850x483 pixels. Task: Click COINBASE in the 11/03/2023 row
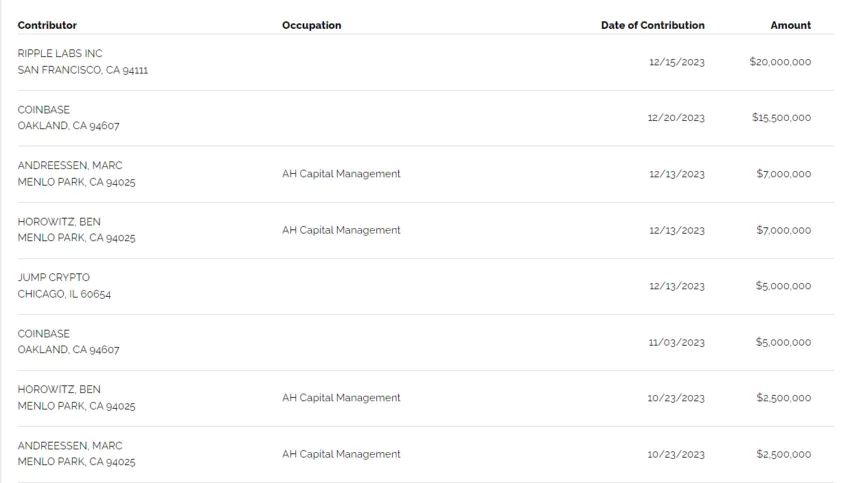point(45,333)
